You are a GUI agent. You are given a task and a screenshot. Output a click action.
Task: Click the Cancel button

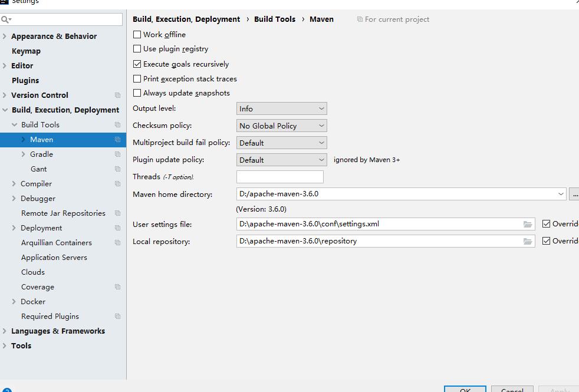[x=512, y=390]
